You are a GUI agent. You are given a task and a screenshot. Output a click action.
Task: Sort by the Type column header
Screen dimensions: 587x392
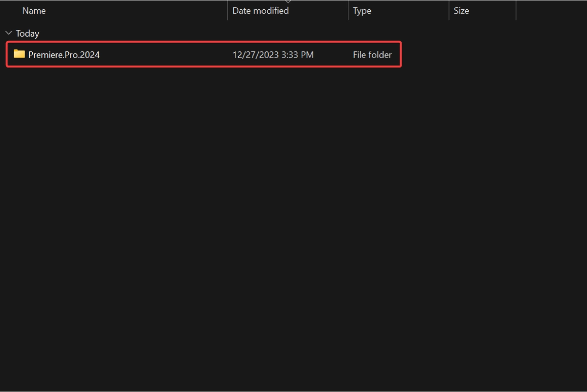click(x=362, y=11)
